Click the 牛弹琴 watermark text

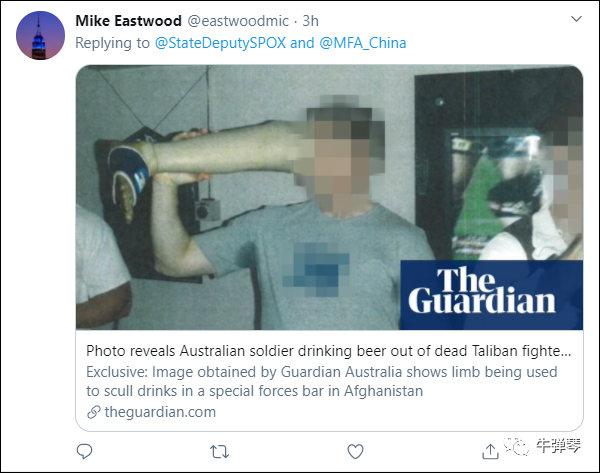(x=558, y=445)
